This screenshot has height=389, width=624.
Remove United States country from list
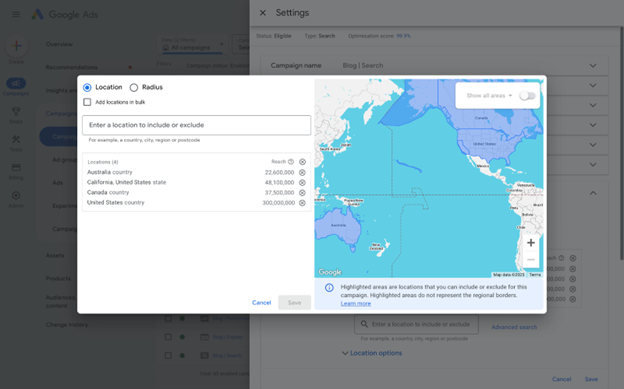pyautogui.click(x=302, y=203)
